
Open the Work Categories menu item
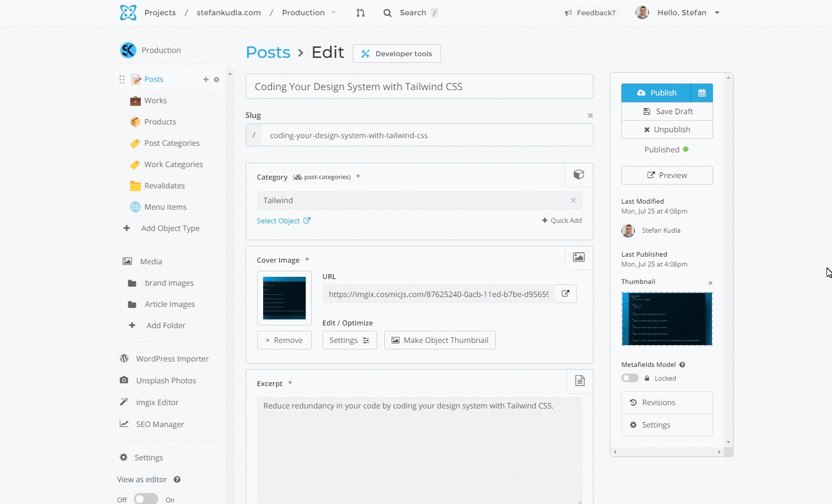click(x=166, y=164)
